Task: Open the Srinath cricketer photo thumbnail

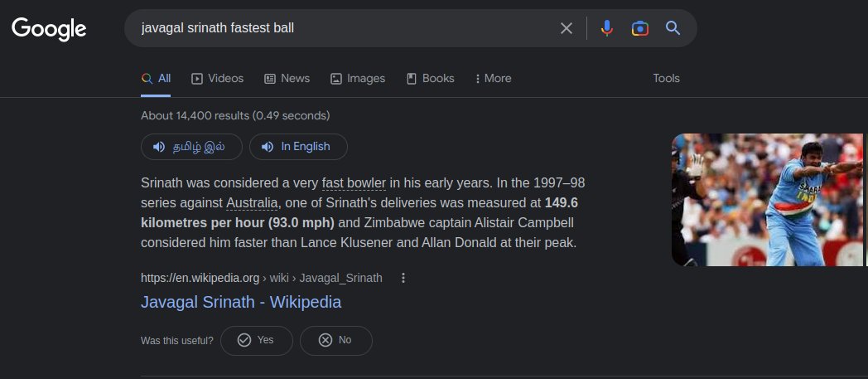Action: [767, 200]
